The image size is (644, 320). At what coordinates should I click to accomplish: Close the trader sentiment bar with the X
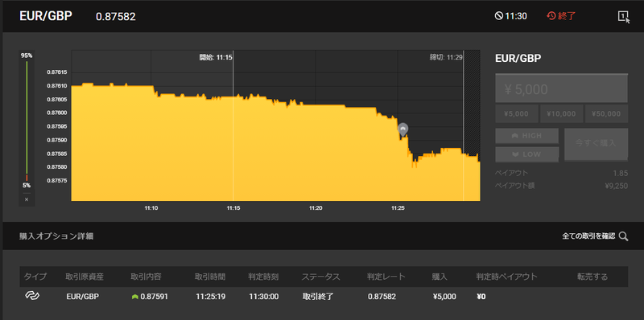click(x=27, y=199)
